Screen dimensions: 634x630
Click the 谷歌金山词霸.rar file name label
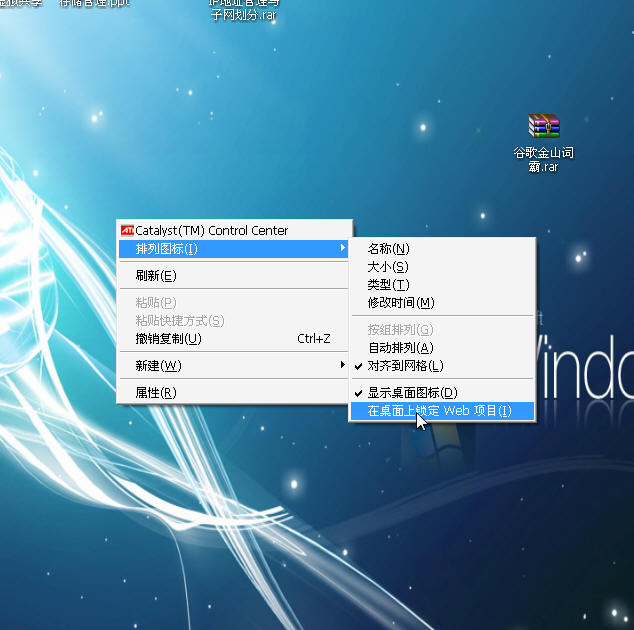543,160
